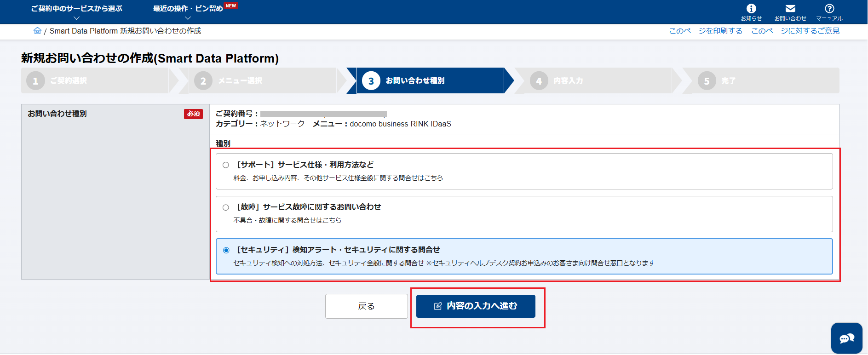Click このページを印刷する link
This screenshot has width=868, height=355.
click(705, 31)
